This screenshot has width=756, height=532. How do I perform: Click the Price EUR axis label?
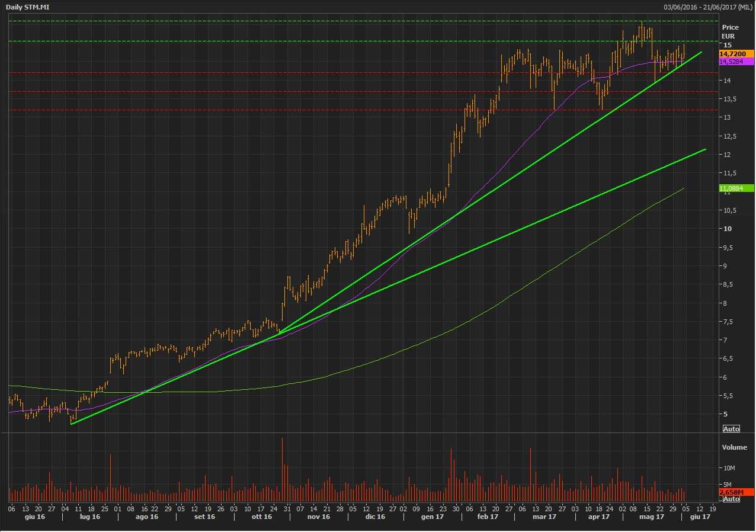tap(730, 31)
